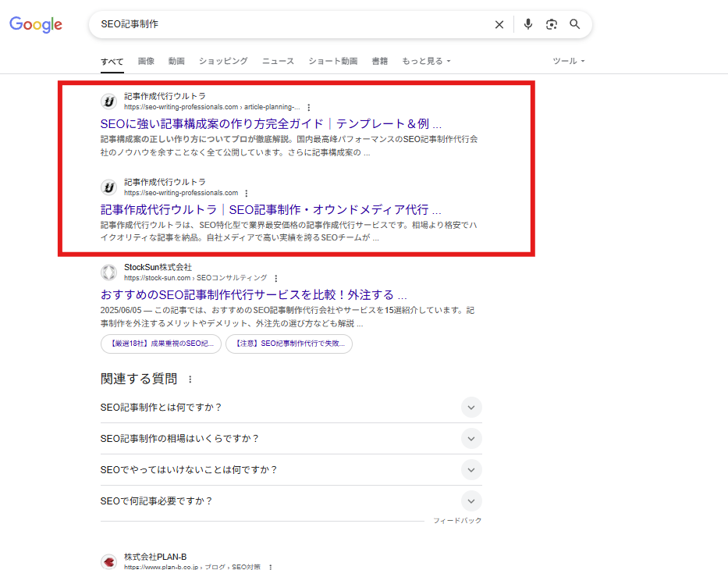
Task: Click the フィードバック link
Action: 457,520
